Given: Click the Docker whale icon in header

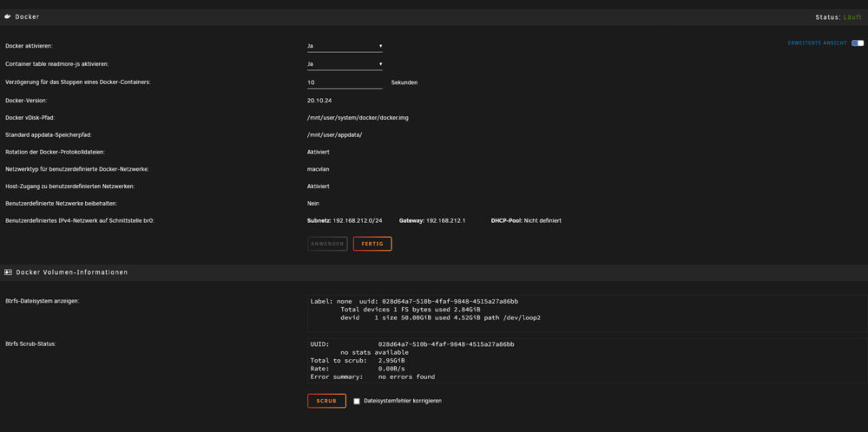Looking at the screenshot, I should [x=8, y=17].
